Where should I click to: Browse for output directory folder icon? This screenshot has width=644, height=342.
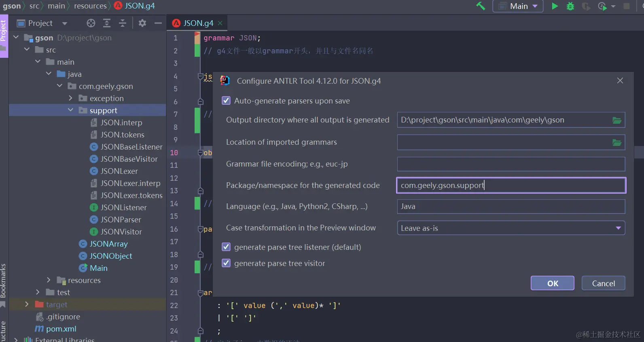point(617,120)
